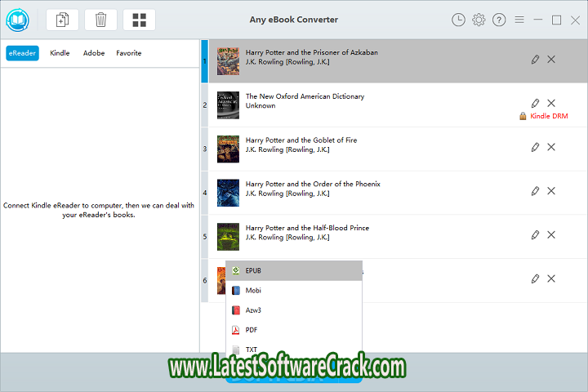Viewport: 588px width, 392px height.
Task: Click the Unknown author text in row 2
Action: 261,106
